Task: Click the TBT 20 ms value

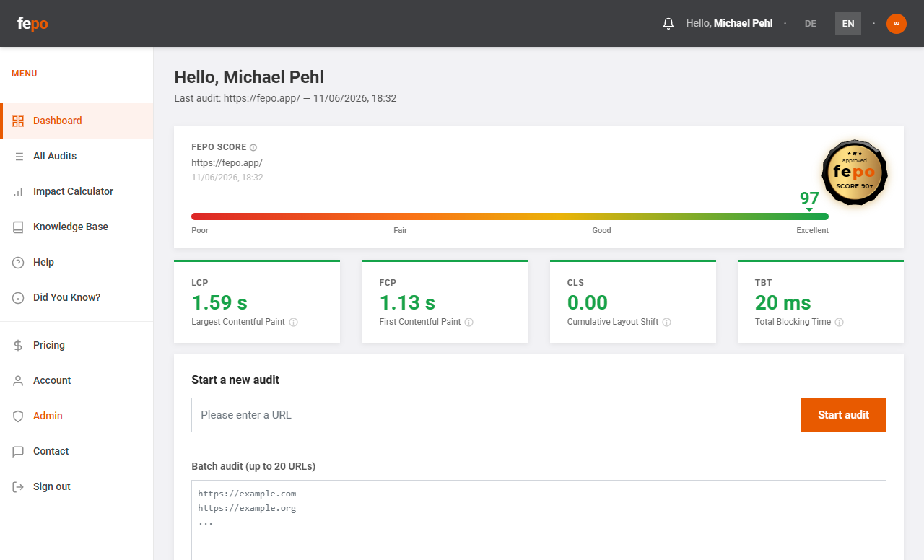Action: point(783,302)
